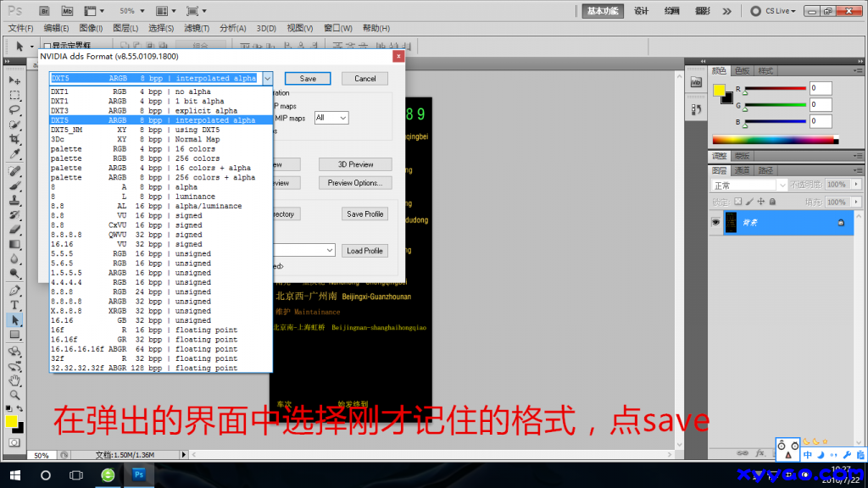Select the Lasso tool
Image resolution: width=868 pixels, height=488 pixels.
[14, 109]
